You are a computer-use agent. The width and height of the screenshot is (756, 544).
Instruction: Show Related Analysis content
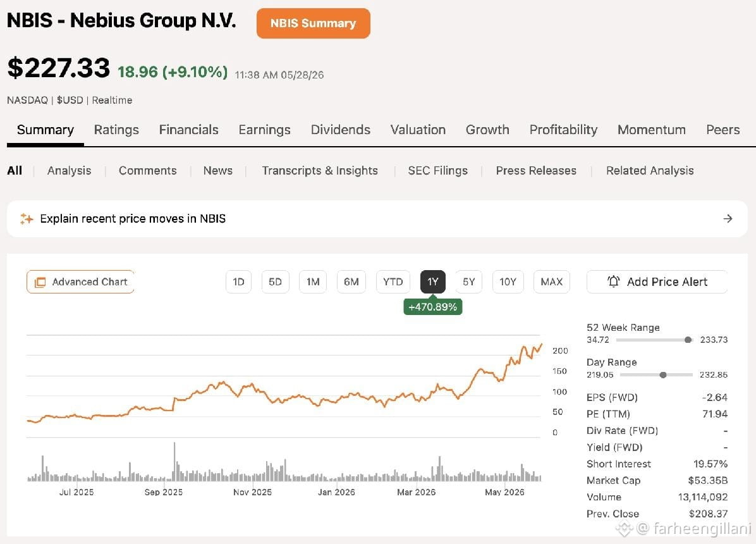pyautogui.click(x=649, y=170)
